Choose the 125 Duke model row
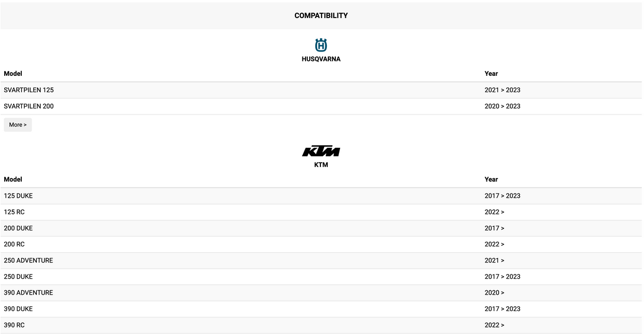 click(x=18, y=196)
